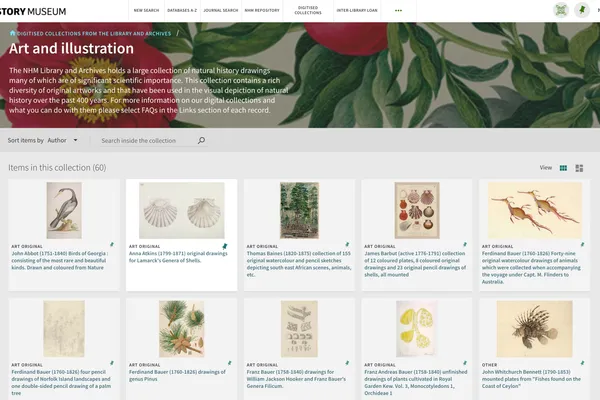Pin the Thomas Baines collection record
This screenshot has width=600, height=400.
coord(347,244)
